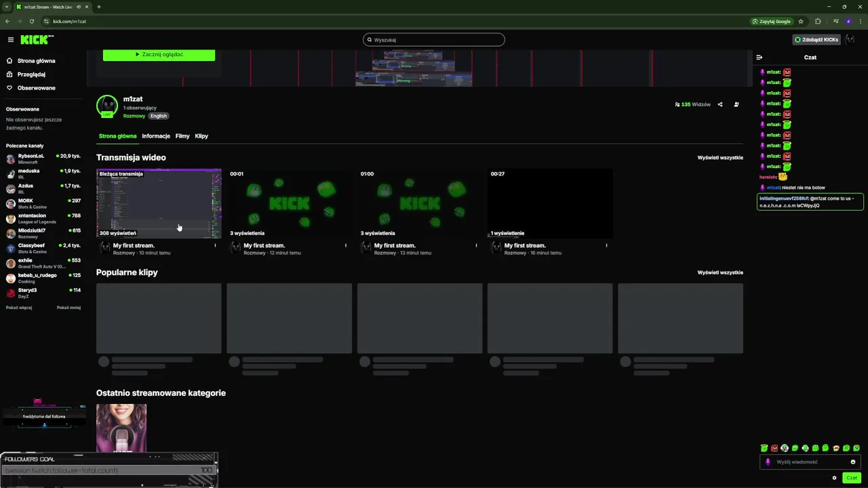The height and width of the screenshot is (488, 868).
Task: Switch to the Informacje tab
Action: pyautogui.click(x=156, y=136)
